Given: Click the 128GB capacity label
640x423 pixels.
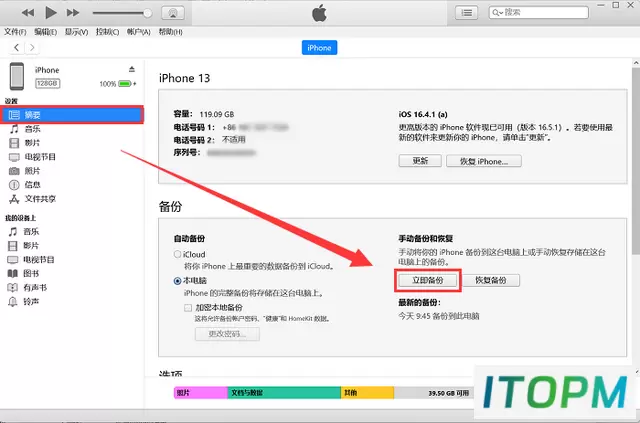Looking at the screenshot, I should [48, 83].
